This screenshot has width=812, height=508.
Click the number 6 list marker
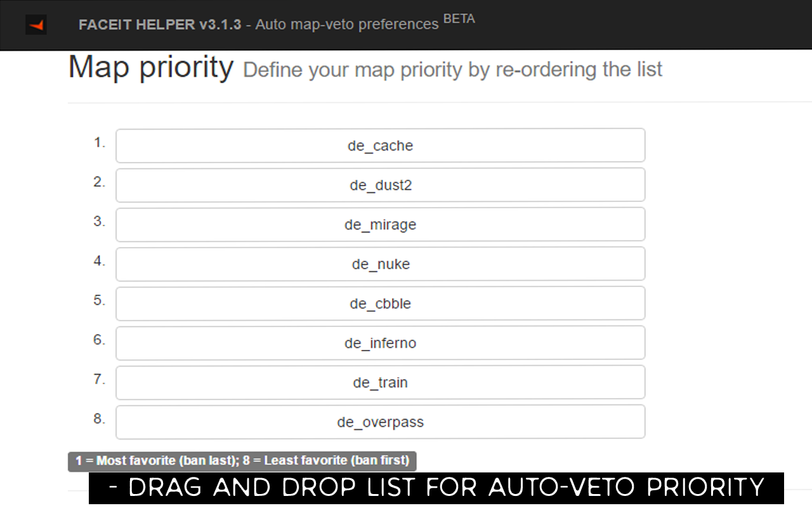(100, 340)
